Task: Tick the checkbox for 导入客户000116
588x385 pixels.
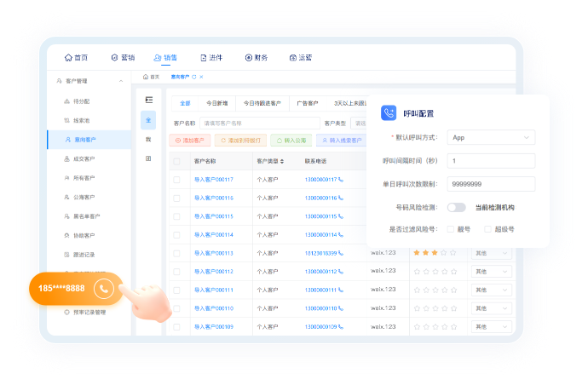Action: click(176, 198)
